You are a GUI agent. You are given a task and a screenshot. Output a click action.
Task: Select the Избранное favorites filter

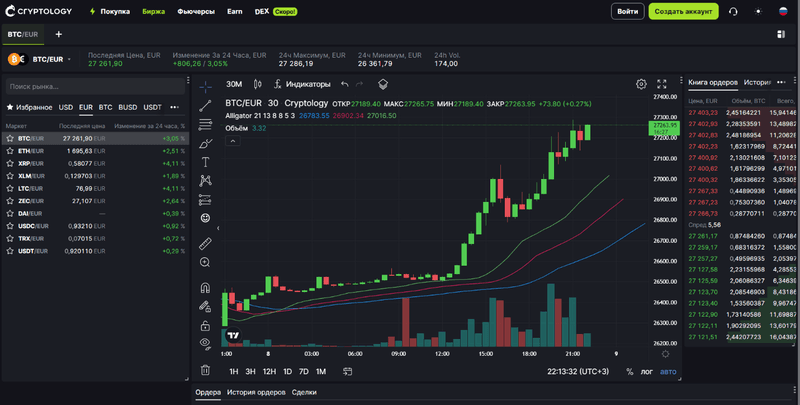coord(29,107)
